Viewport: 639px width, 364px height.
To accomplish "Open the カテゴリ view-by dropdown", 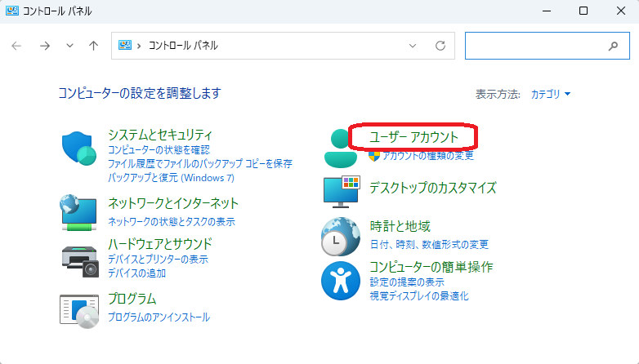I will 550,94.
